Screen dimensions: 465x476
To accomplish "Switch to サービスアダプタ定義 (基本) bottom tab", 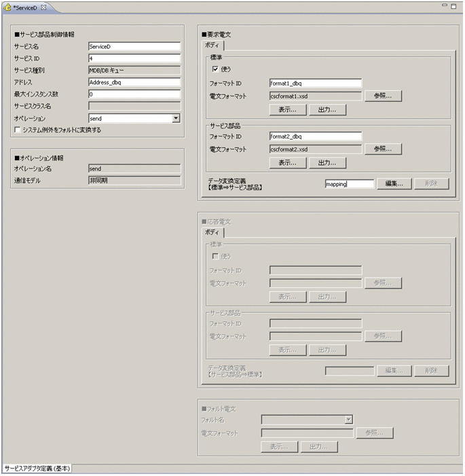I will [37, 469].
